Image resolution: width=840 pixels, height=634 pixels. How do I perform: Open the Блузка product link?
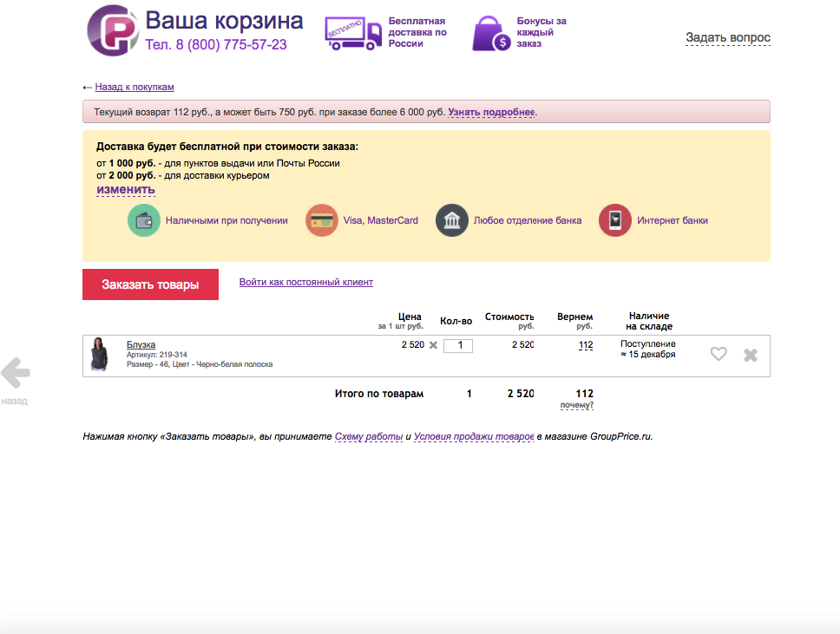coord(141,344)
